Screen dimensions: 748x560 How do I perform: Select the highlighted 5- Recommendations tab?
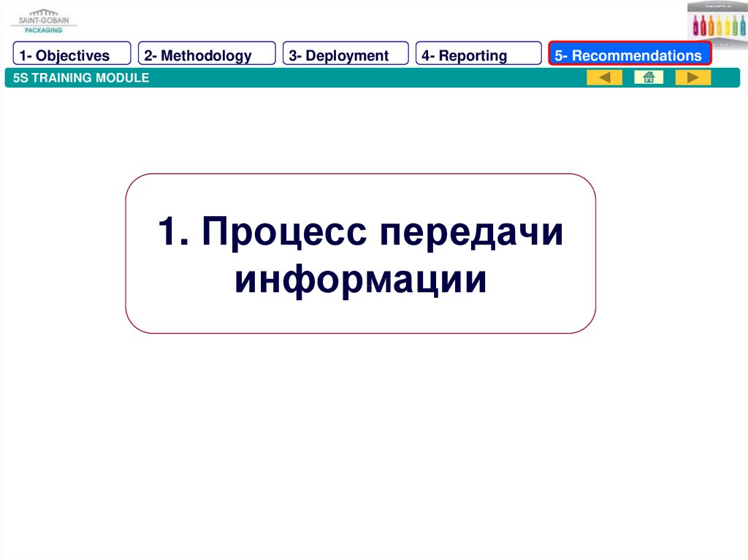[630, 55]
